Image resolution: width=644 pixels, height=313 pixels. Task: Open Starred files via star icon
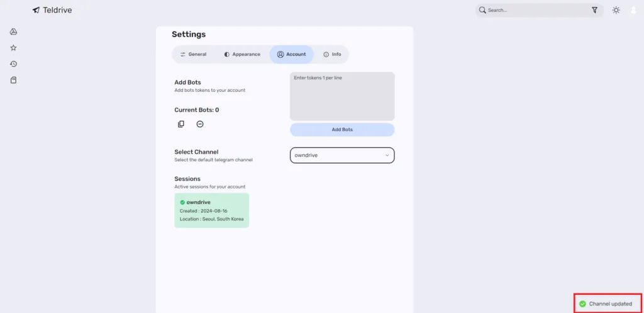pos(13,48)
